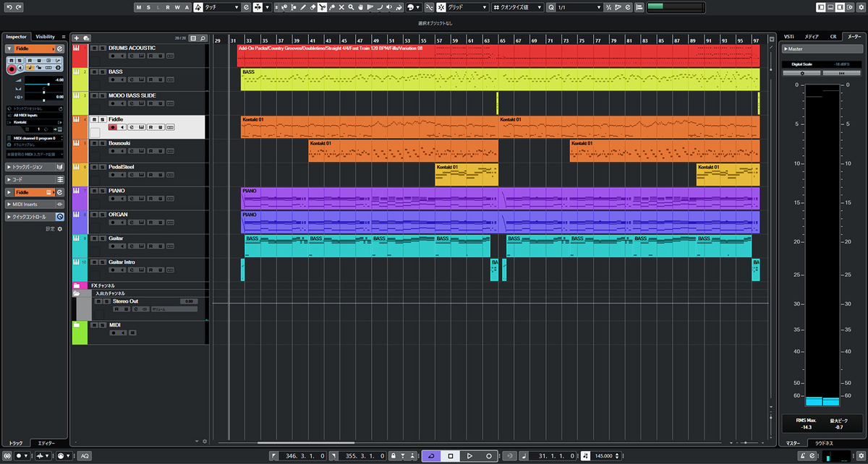Redo with the redo arrow icon
Screen dimensions: 868x464
point(18,7)
